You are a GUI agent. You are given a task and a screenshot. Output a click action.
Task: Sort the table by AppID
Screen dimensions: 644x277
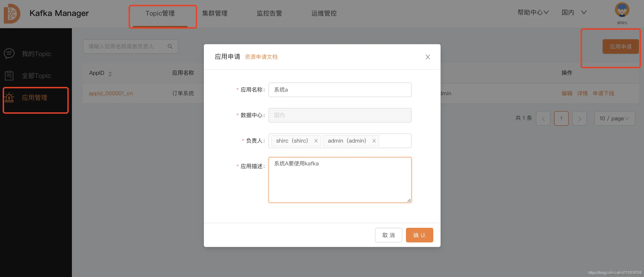pos(110,73)
